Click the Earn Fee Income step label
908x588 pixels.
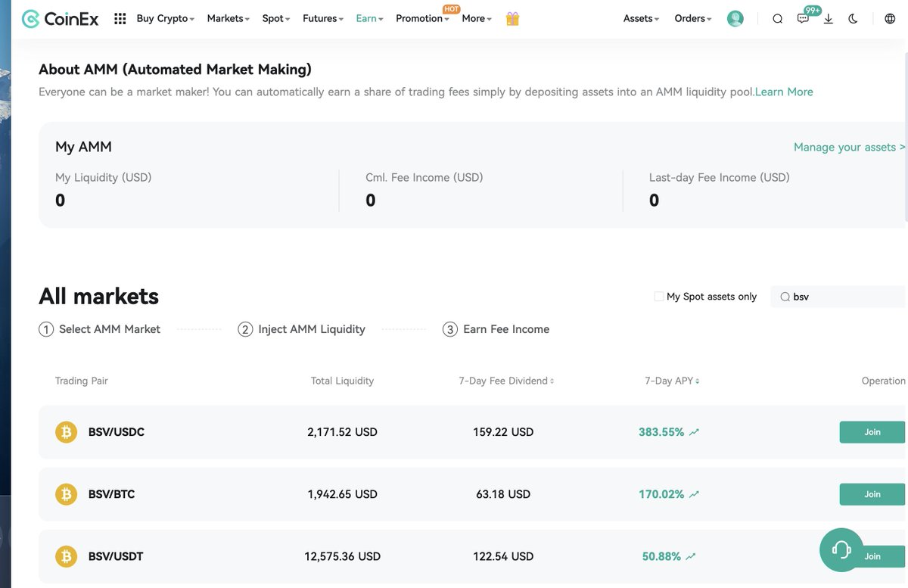[506, 329]
